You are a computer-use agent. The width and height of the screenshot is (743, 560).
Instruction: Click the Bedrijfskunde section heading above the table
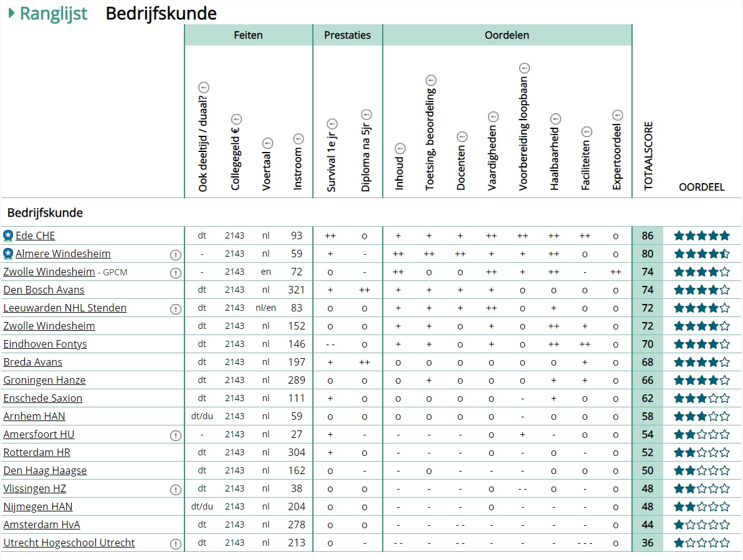45,212
